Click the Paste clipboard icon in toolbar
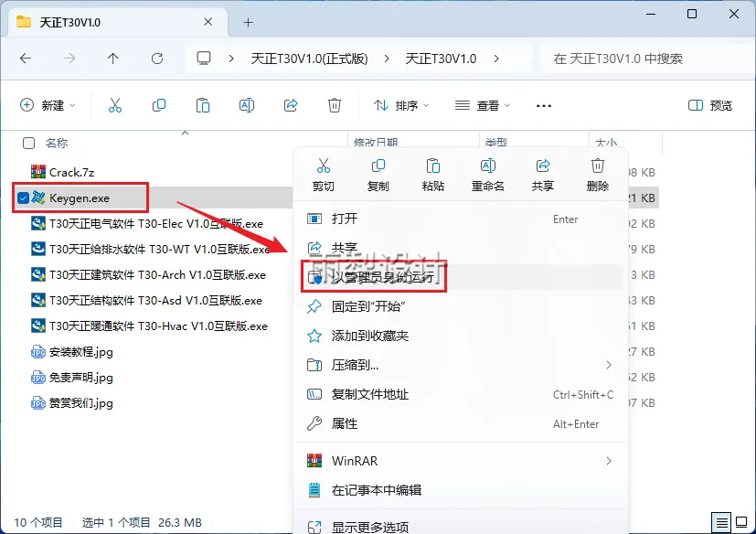Viewport: 756px width, 534px height. point(203,105)
